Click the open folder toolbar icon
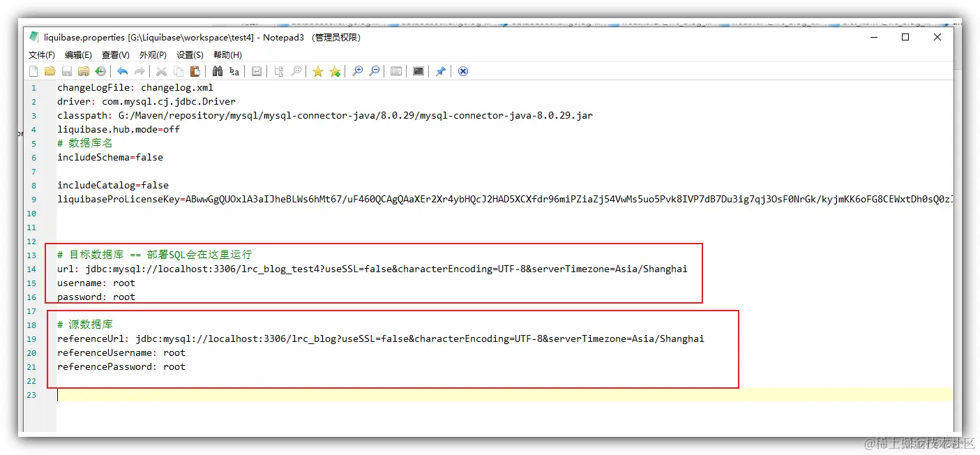This screenshot has width=980, height=455. coord(50,71)
